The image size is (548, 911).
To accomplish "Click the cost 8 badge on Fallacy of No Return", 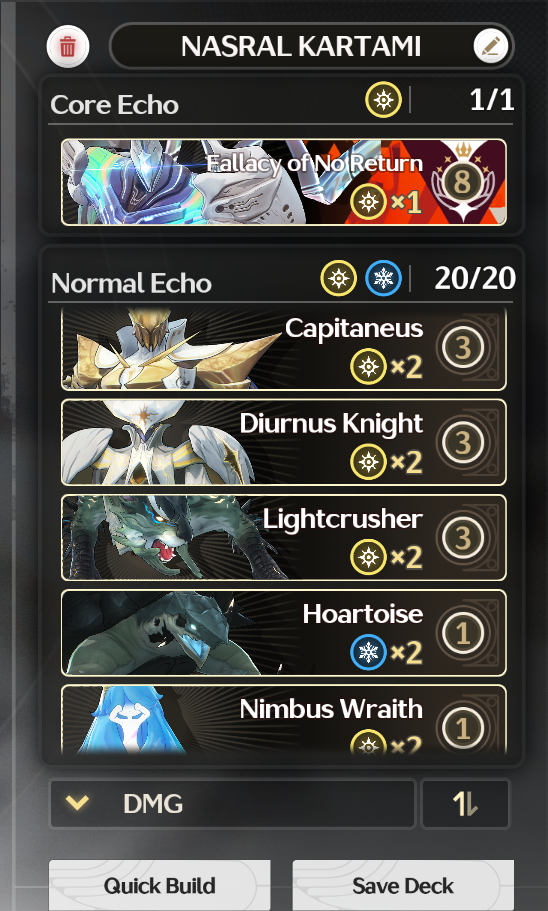I will (x=463, y=182).
